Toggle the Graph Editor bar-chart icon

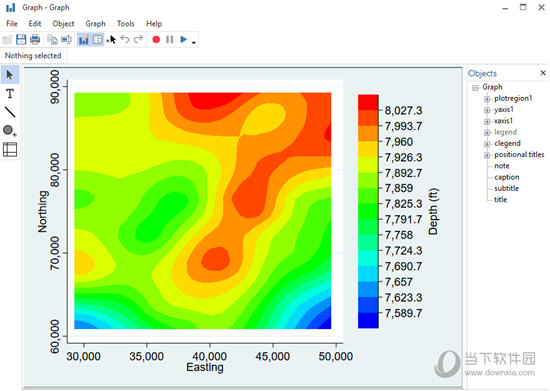(84, 40)
